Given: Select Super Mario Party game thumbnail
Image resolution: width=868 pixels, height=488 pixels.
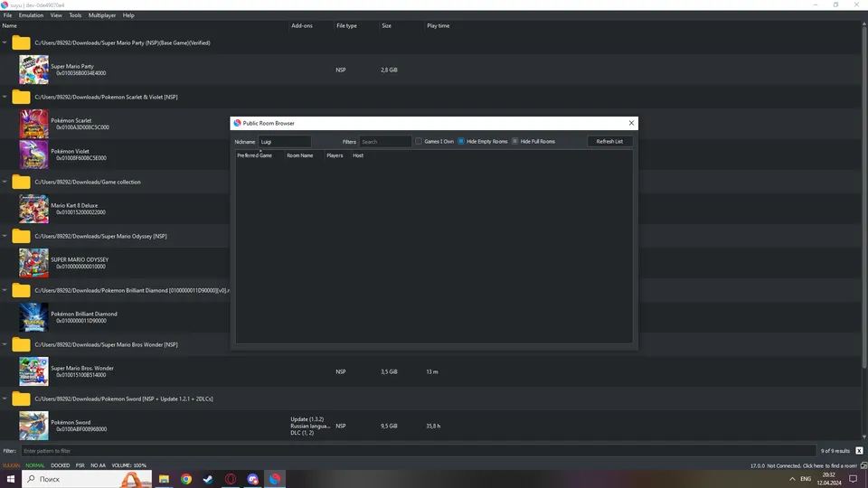Looking at the screenshot, I should [x=33, y=70].
